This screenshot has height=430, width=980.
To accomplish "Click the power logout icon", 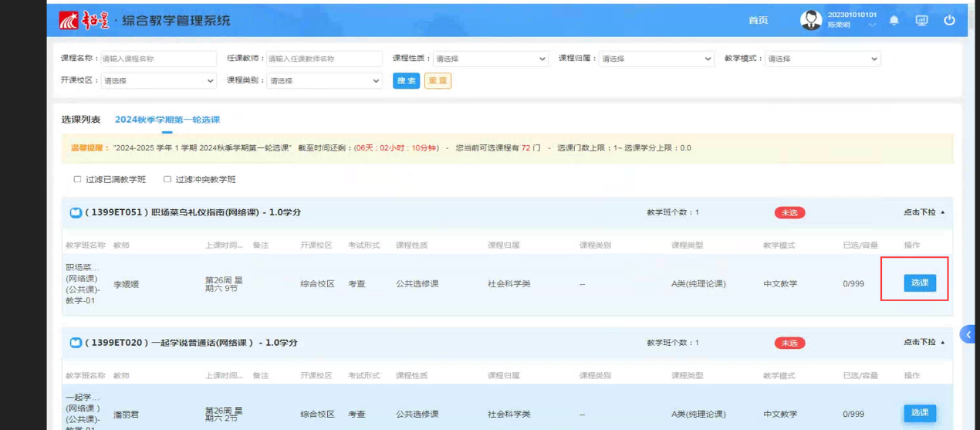I will [x=949, y=21].
